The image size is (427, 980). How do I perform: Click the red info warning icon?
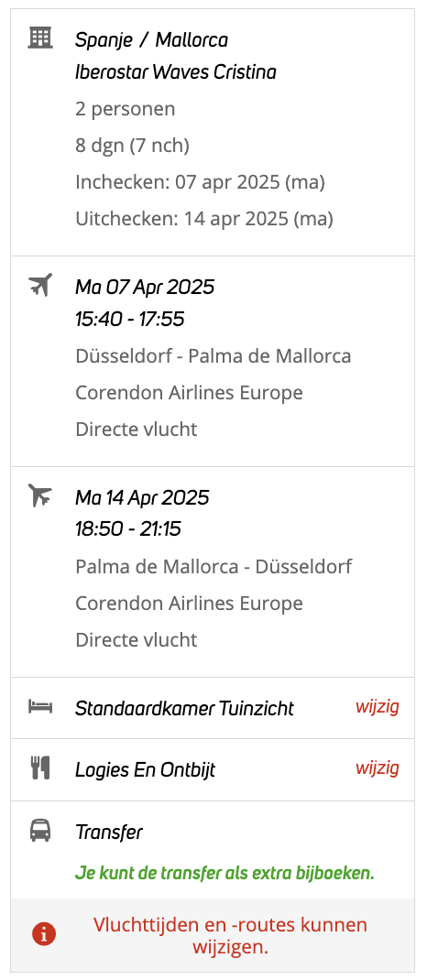44,934
